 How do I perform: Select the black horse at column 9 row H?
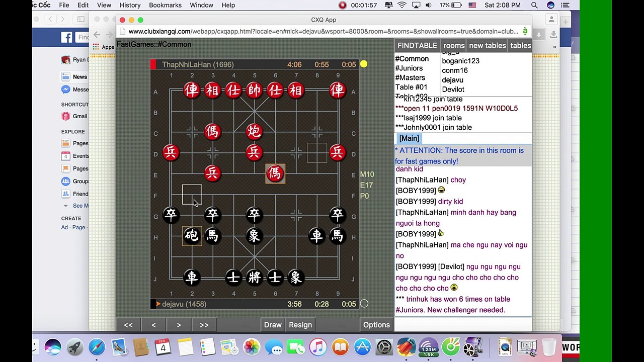point(338,235)
